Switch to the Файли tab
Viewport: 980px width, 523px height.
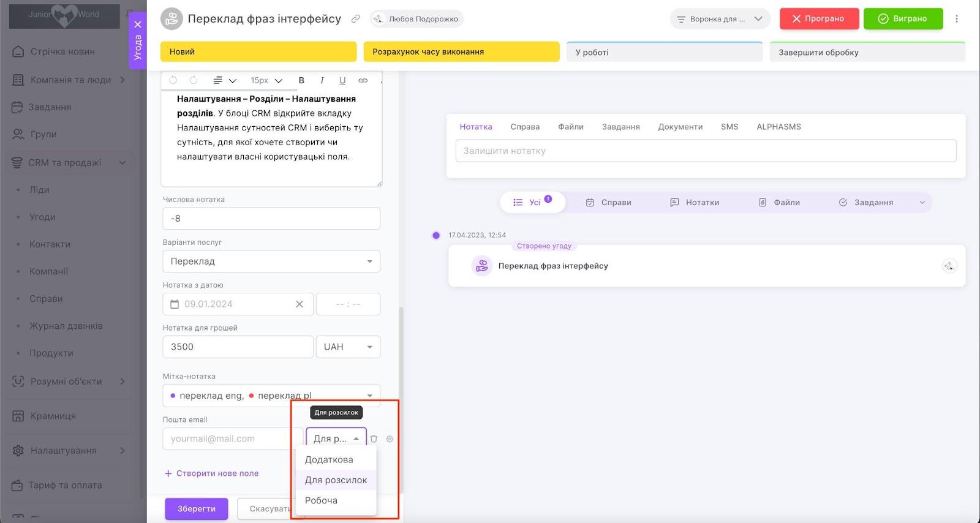pyautogui.click(x=571, y=127)
